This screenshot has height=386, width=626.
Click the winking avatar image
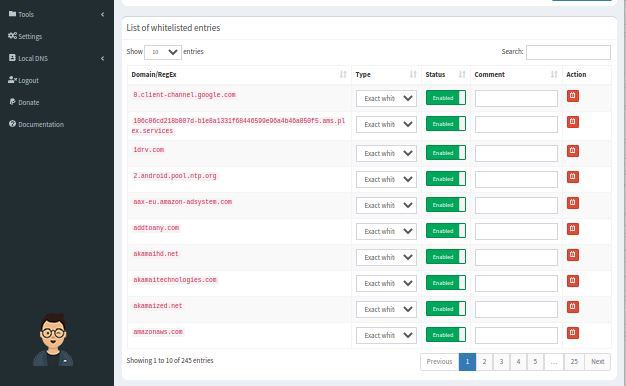pos(53,340)
